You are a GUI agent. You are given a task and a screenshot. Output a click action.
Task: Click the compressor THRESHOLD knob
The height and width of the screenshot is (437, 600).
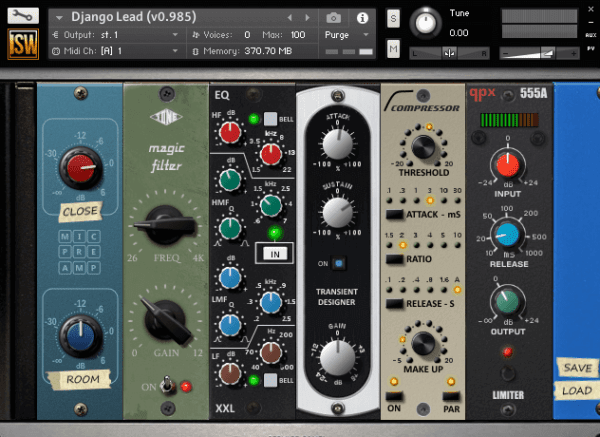(x=423, y=146)
